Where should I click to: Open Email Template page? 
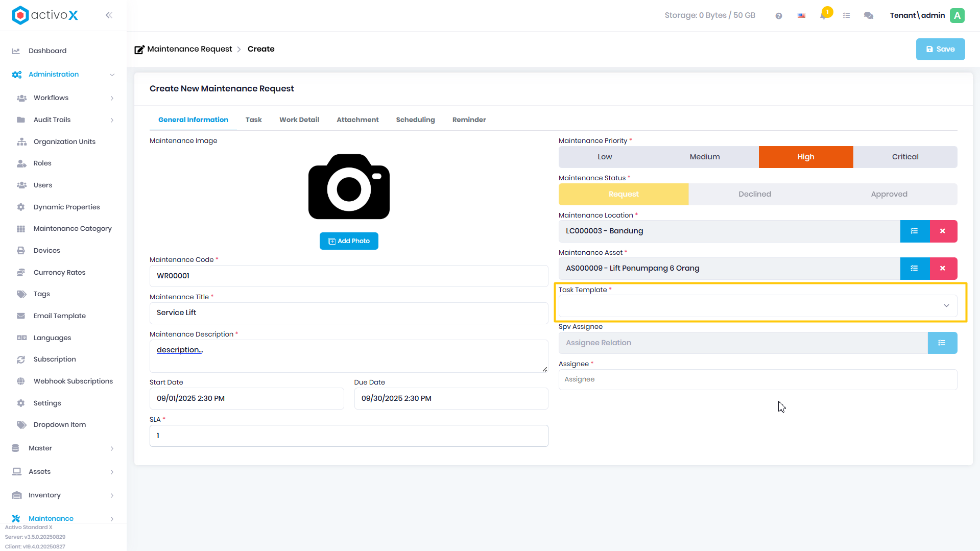pyautogui.click(x=60, y=316)
